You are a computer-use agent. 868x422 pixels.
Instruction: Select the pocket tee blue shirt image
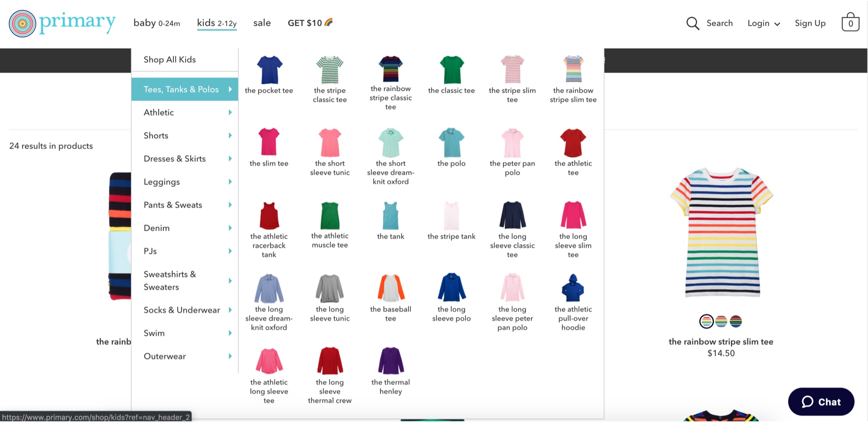click(269, 69)
